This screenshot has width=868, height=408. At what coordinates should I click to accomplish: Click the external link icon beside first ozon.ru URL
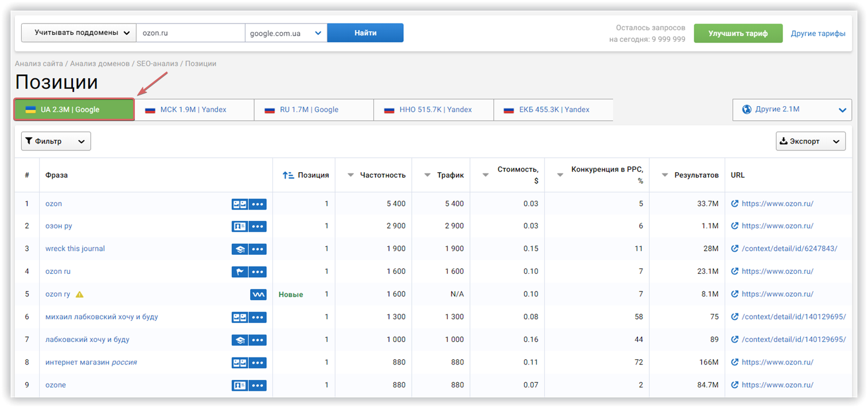(x=735, y=203)
